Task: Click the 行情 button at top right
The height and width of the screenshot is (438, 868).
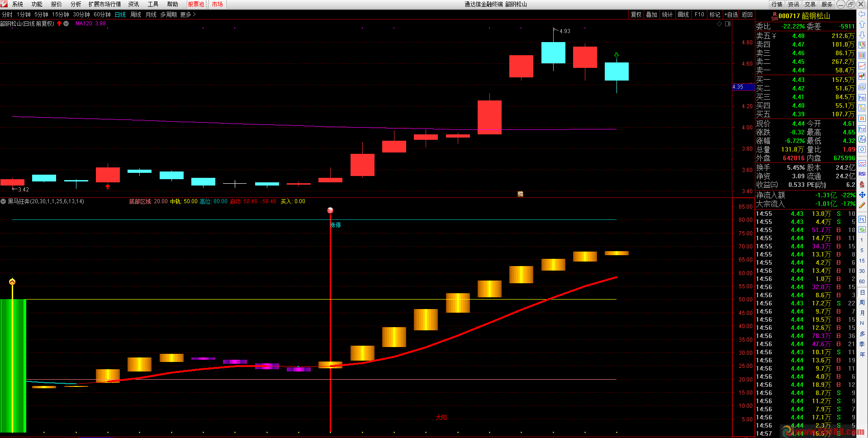Action: [x=777, y=4]
